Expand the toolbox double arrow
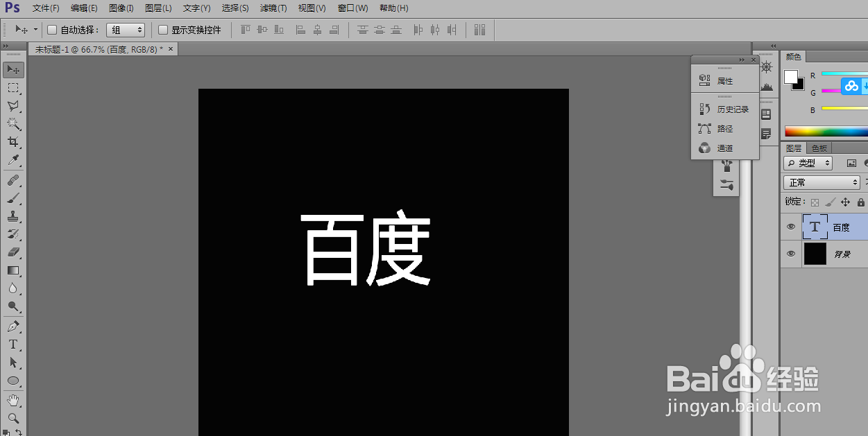Image resolution: width=868 pixels, height=436 pixels. pos(6,46)
